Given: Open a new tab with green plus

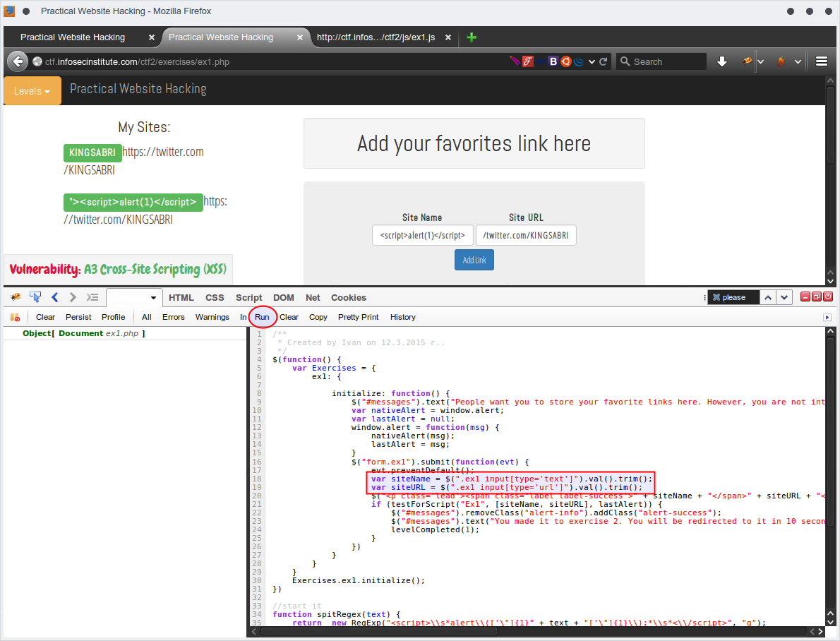Looking at the screenshot, I should pos(472,37).
